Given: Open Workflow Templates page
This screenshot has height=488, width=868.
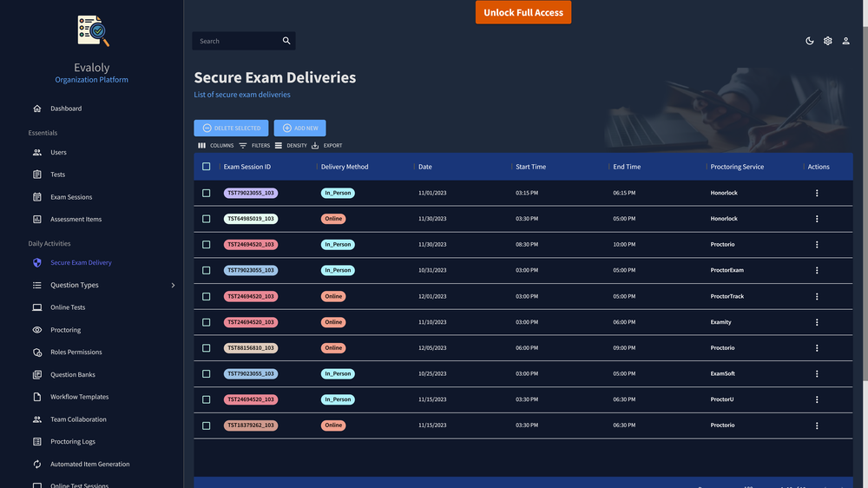Looking at the screenshot, I should [x=79, y=397].
